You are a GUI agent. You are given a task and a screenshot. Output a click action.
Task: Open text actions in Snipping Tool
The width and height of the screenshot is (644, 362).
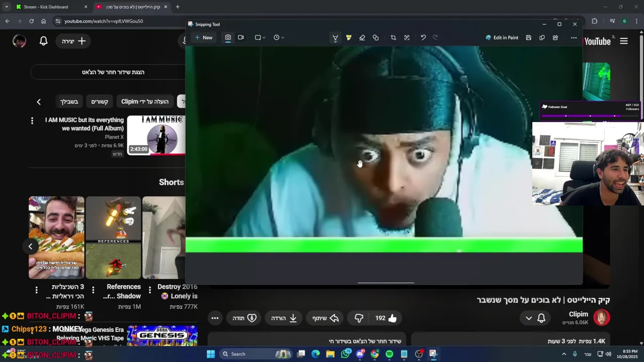[407, 38]
